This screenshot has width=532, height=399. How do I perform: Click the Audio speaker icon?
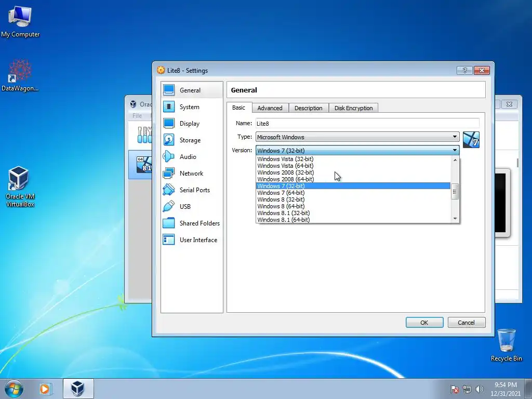(169, 156)
